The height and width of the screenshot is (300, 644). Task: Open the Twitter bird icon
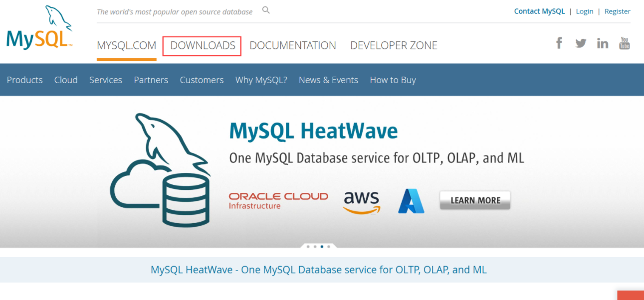tap(581, 43)
